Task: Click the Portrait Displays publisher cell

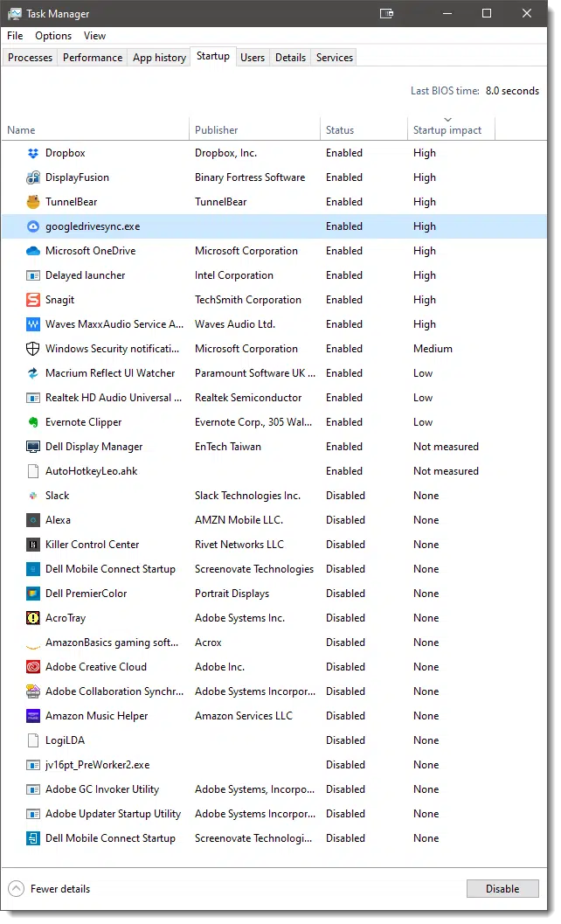Action: point(232,594)
